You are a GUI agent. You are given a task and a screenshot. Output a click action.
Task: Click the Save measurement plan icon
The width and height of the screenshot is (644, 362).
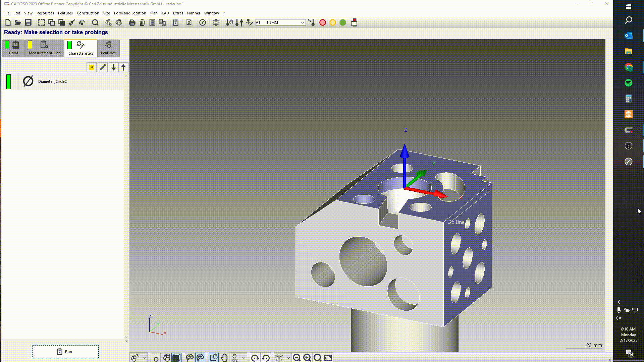pos(28,22)
